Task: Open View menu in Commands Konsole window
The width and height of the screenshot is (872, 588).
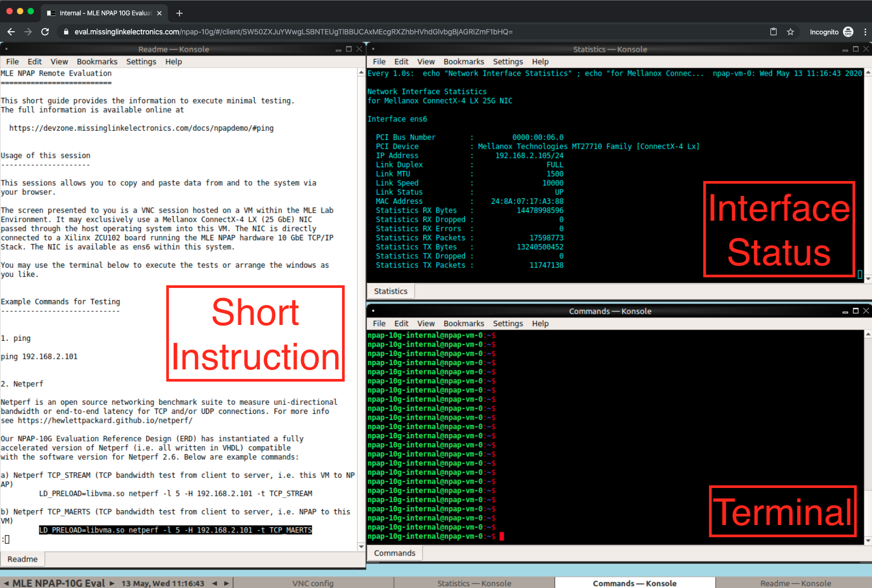Action: pyautogui.click(x=426, y=323)
